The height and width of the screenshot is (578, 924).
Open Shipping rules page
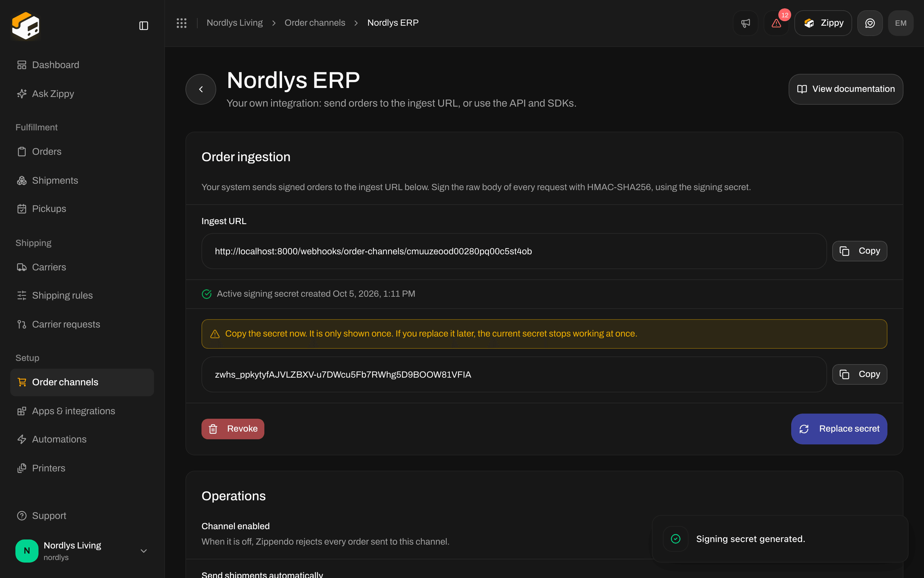[82, 295]
